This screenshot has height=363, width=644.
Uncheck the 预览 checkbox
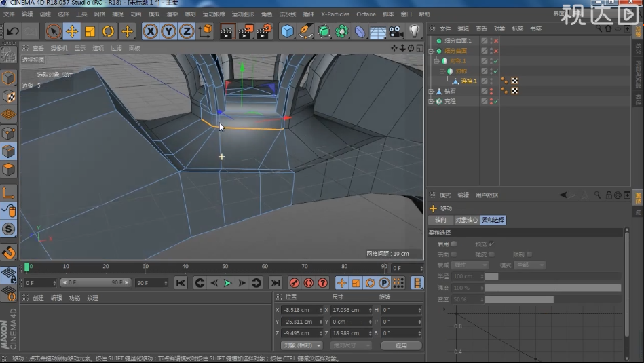click(491, 244)
